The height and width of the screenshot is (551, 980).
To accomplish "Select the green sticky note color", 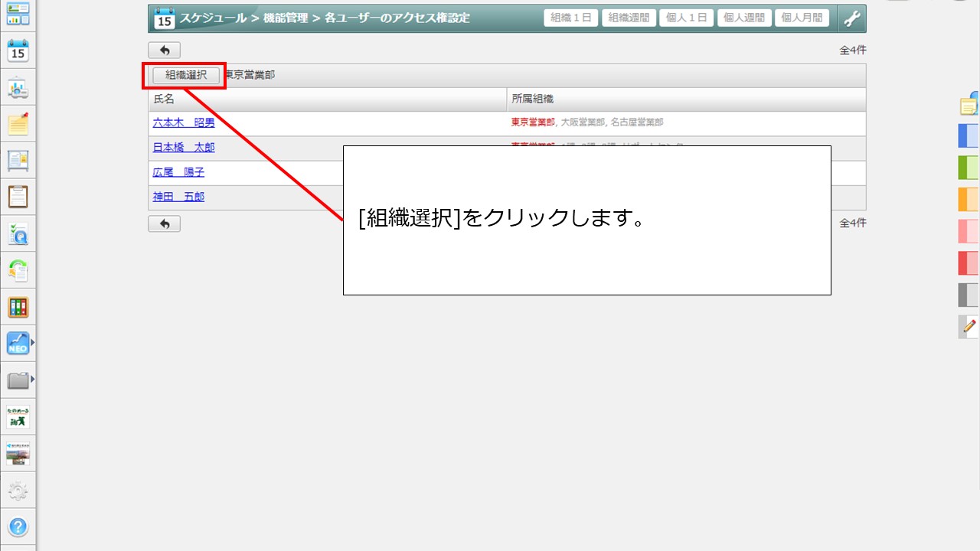I will click(969, 167).
